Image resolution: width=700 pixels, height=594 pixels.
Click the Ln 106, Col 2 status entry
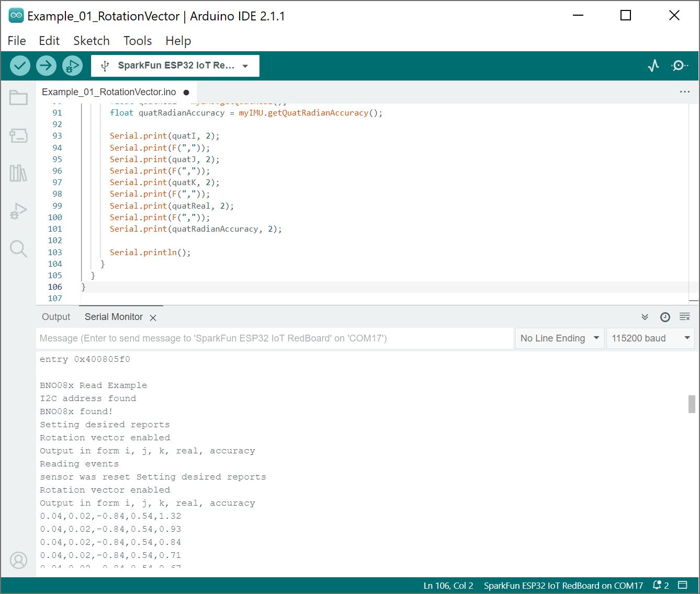click(x=448, y=586)
